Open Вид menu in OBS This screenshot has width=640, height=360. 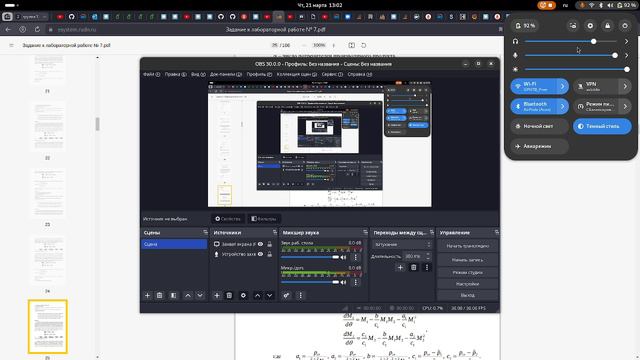pyautogui.click(x=198, y=74)
